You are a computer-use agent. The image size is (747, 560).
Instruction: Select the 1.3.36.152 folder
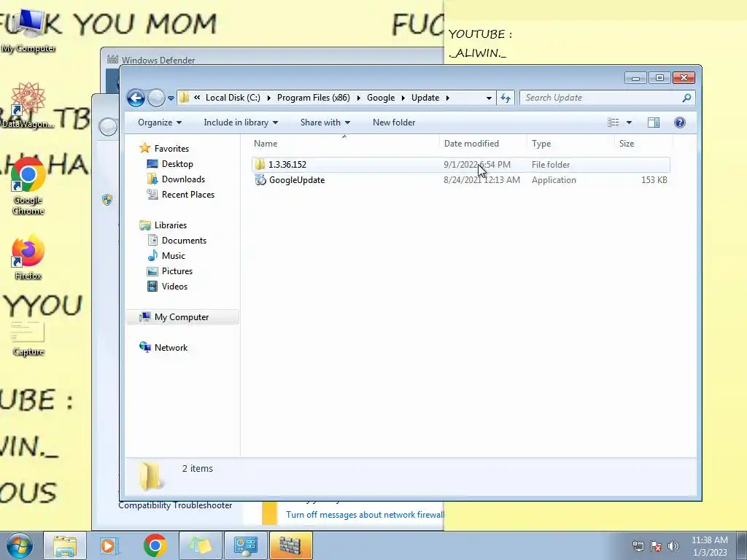[461, 165]
